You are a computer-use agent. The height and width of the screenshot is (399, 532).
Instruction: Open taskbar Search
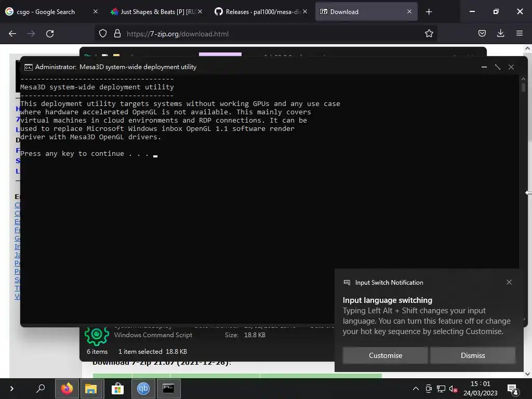(x=41, y=389)
